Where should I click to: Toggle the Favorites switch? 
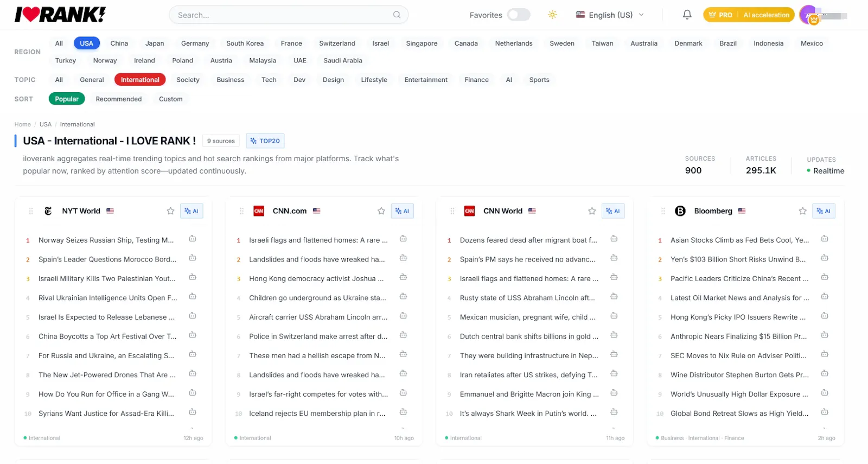coord(519,15)
